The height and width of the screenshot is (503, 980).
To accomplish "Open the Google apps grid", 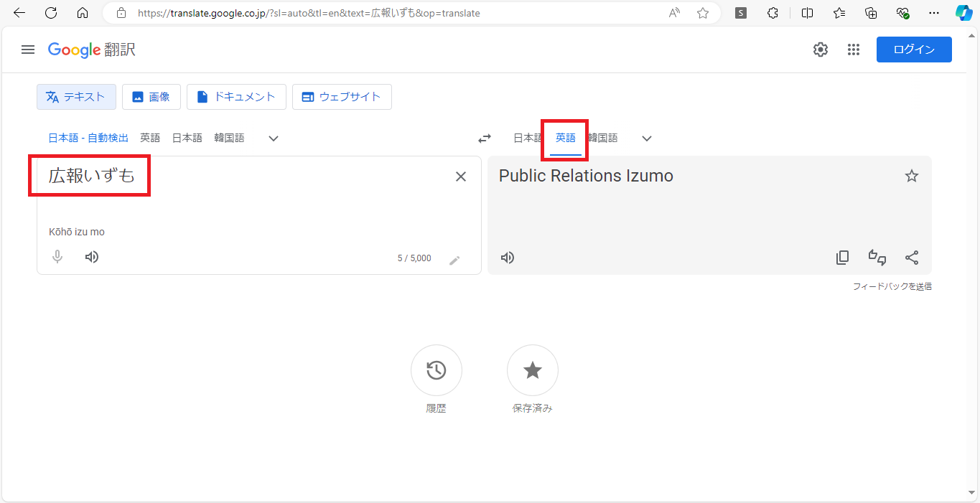I will [854, 50].
